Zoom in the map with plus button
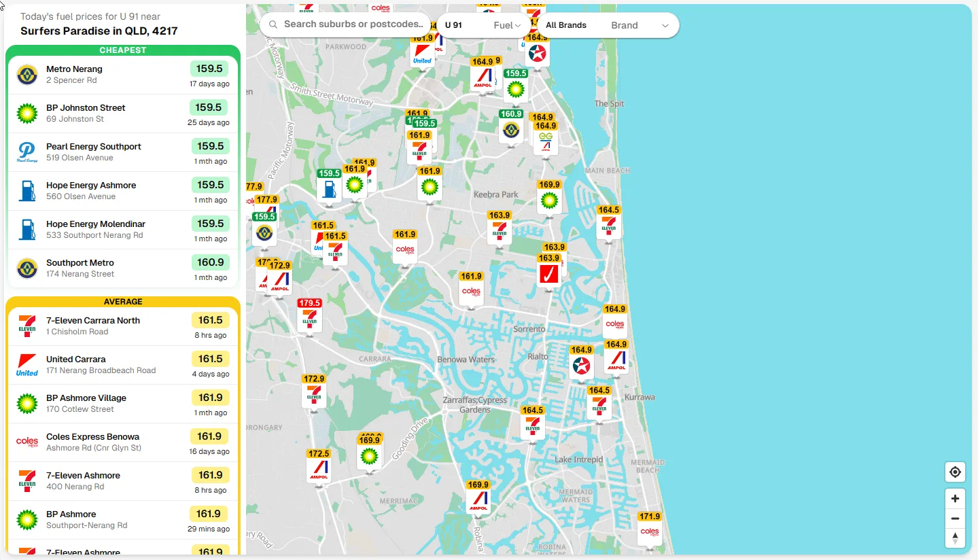This screenshot has width=978, height=560. pos(955,498)
